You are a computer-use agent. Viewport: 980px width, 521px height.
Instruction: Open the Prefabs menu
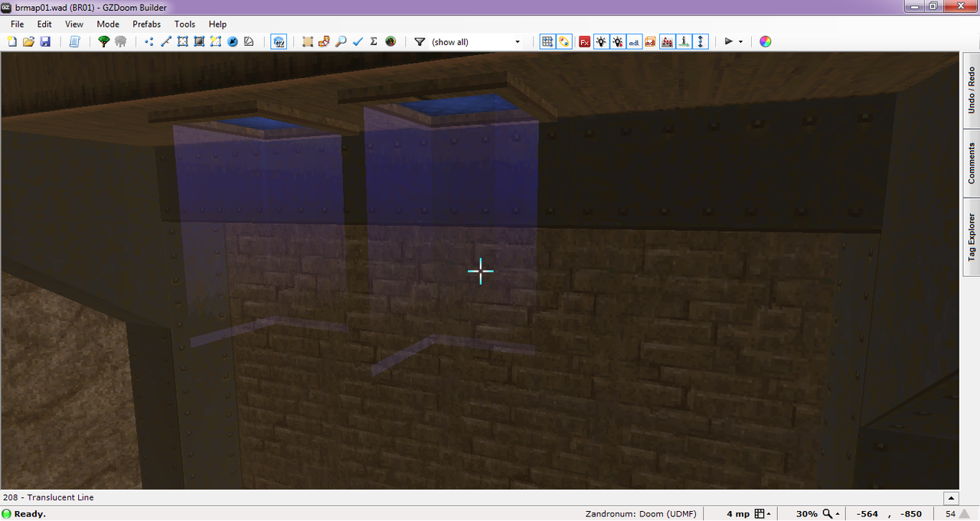[147, 24]
